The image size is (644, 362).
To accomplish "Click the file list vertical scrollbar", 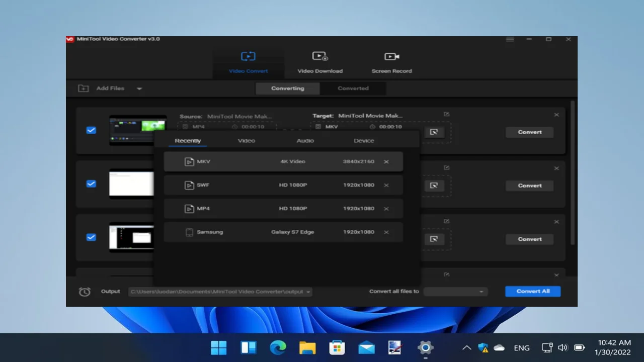I will [x=572, y=172].
